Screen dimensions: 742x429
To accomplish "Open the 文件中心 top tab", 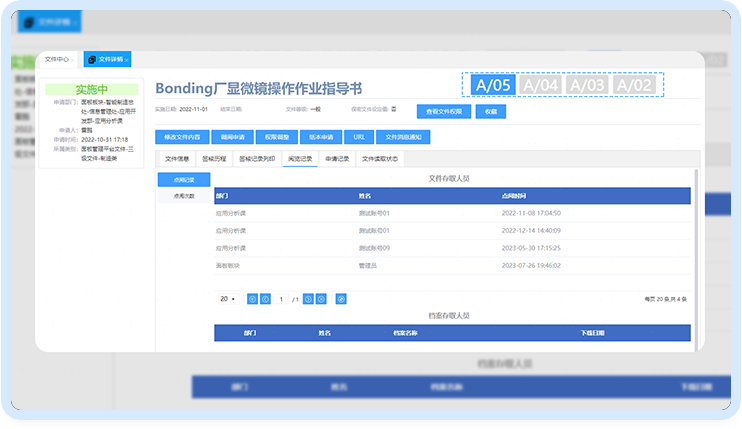I will click(59, 60).
